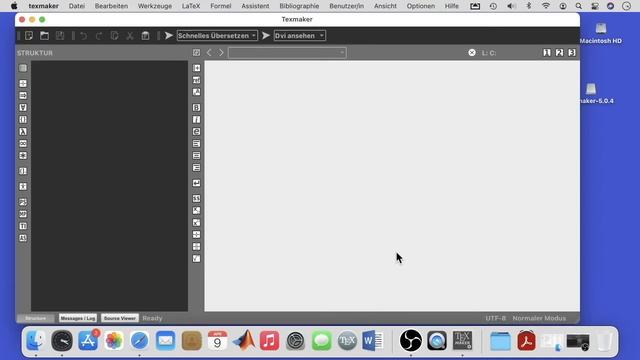Paste with the clipboard icon
640x360 pixels.
(145, 36)
